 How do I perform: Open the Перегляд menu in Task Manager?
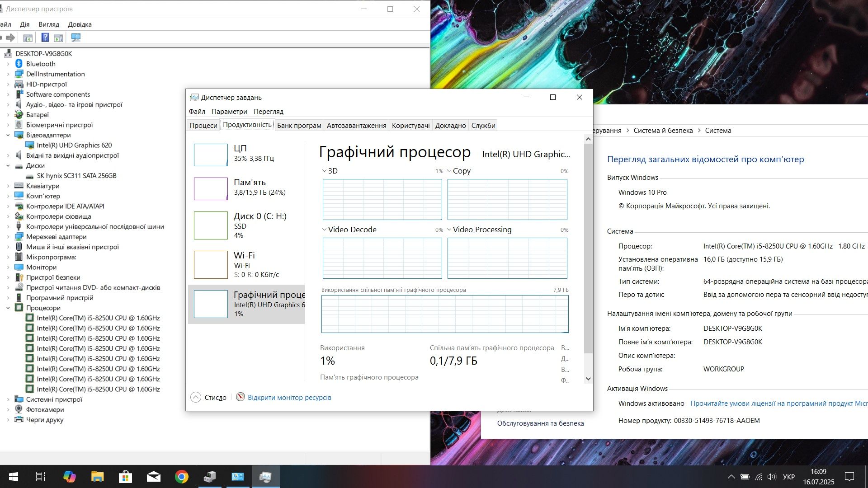[x=269, y=111]
